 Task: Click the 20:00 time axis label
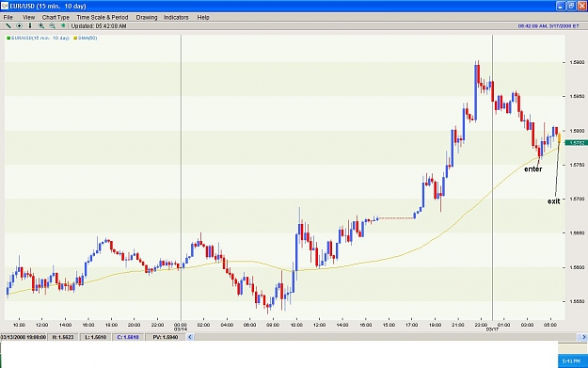pyautogui.click(x=135, y=325)
